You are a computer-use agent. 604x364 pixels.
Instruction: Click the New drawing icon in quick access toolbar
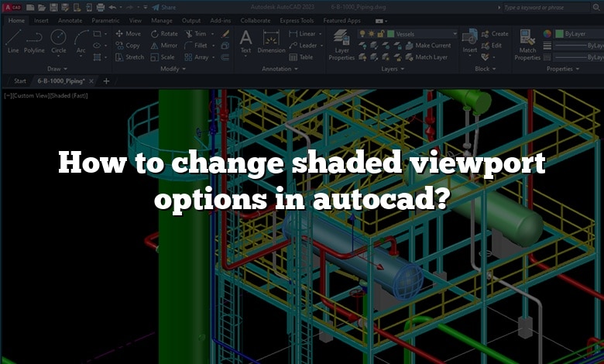coord(30,7)
